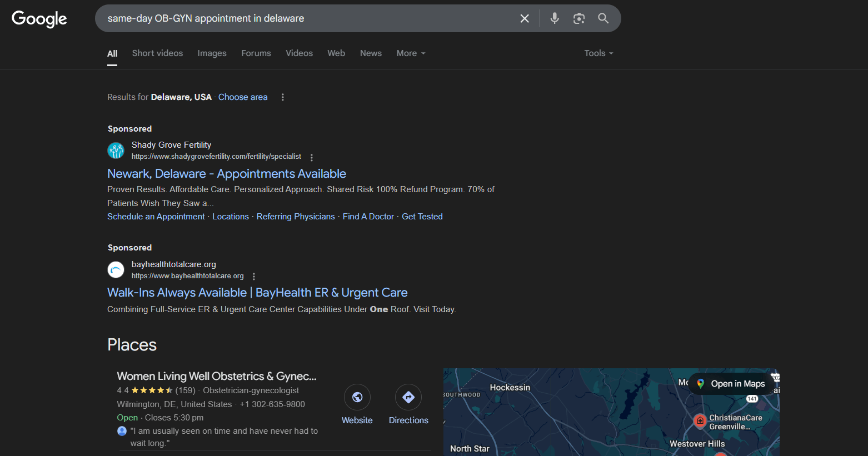Screen dimensions: 868x456
Task: Click Shady Grove Fertility favicon
Action: pyautogui.click(x=116, y=151)
